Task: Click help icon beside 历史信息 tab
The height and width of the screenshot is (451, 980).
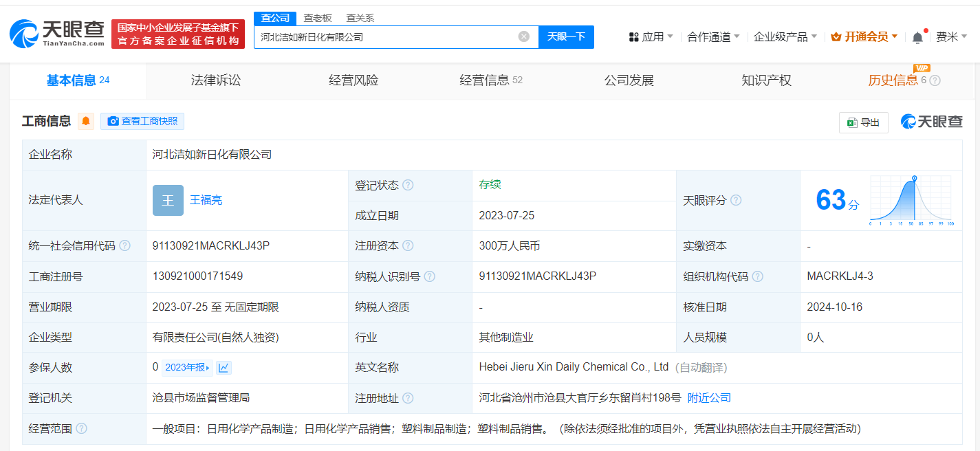Action: pos(935,80)
